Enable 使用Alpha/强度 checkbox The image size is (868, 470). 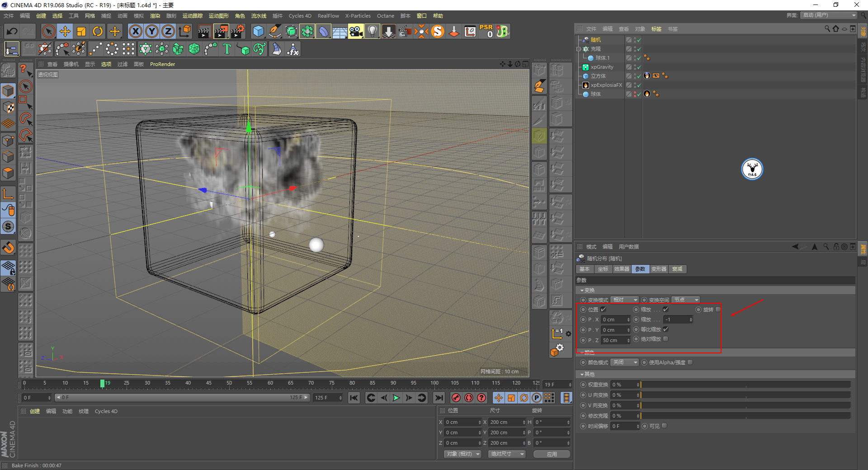(x=690, y=362)
